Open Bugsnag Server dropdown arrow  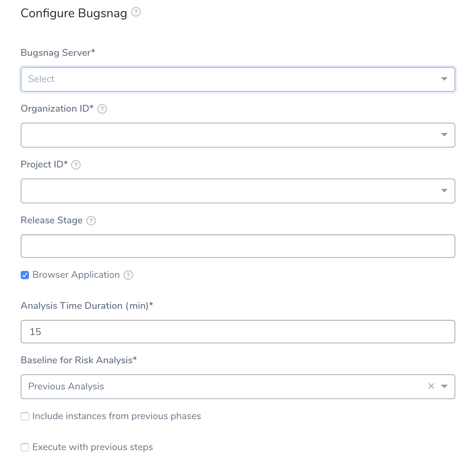click(x=444, y=79)
